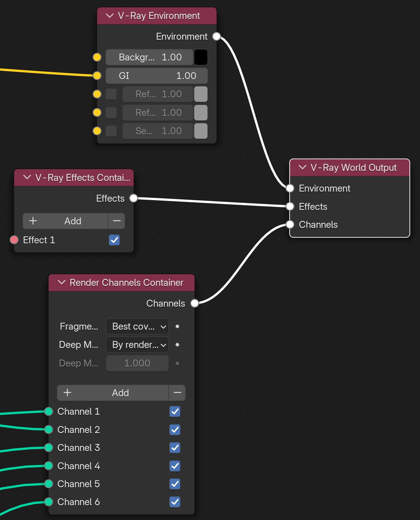Uncheck the Channel 1 checkbox

[175, 412]
